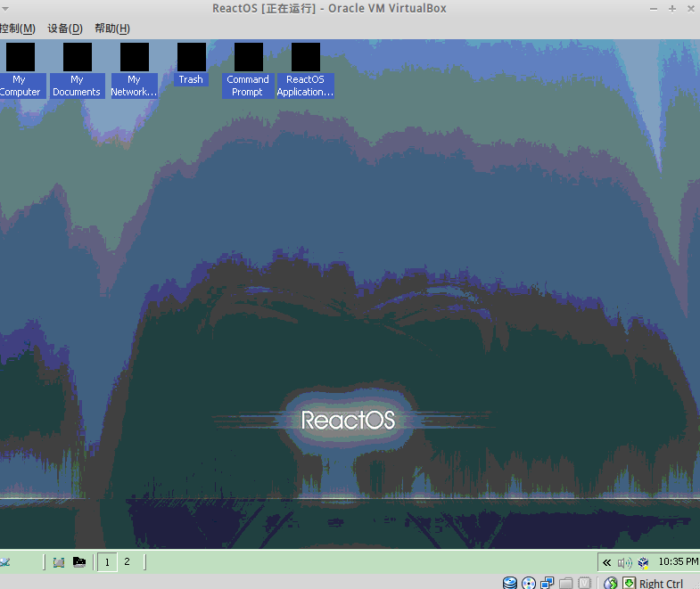Select the My Documents desktop icon
The height and width of the screenshot is (589, 700).
pyautogui.click(x=78, y=70)
